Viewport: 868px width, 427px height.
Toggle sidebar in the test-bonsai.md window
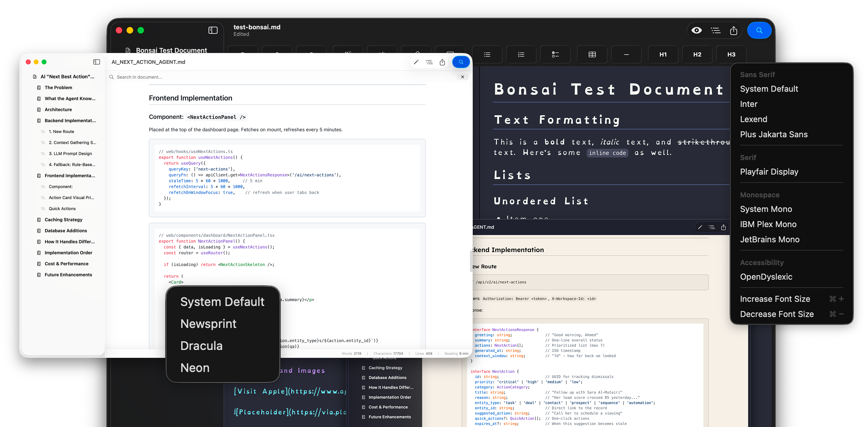click(213, 30)
